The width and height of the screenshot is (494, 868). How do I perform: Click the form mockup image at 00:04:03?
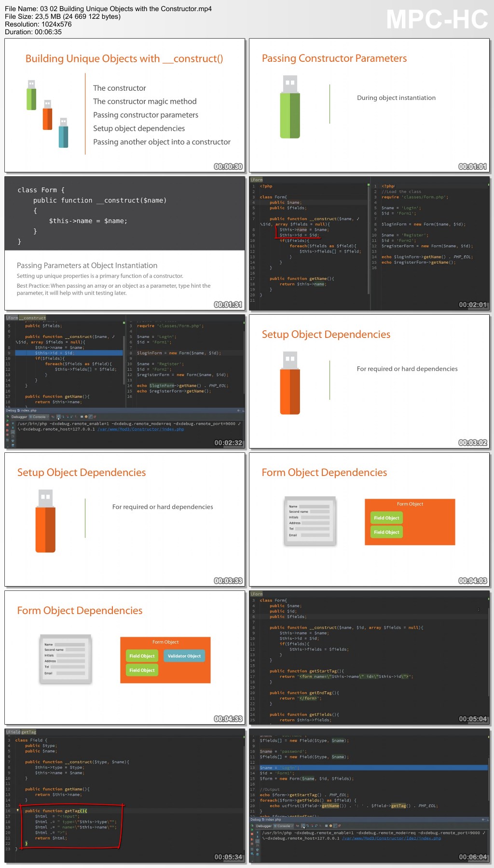tap(309, 520)
